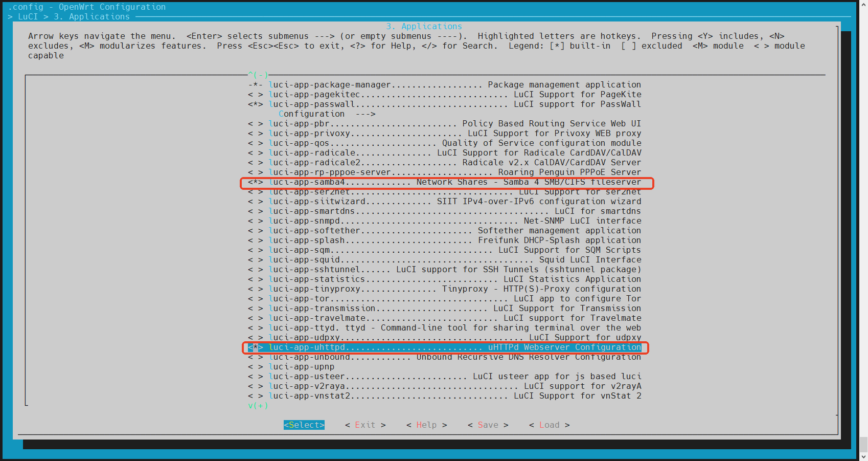Viewport: 868px width, 461px height.
Task: Toggle the luci-app-samba4 selection marker
Action: point(255,182)
